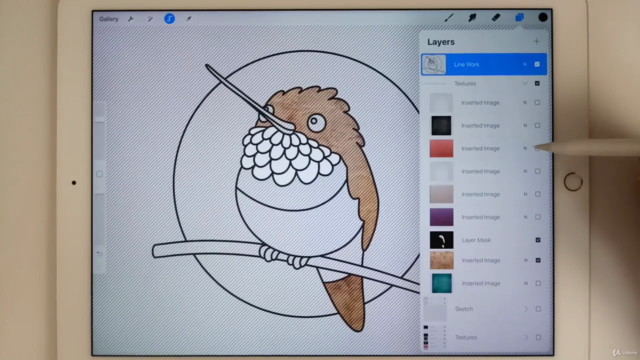Select the black thumbnail Inserted Image layer
The height and width of the screenshot is (360, 640).
484,126
